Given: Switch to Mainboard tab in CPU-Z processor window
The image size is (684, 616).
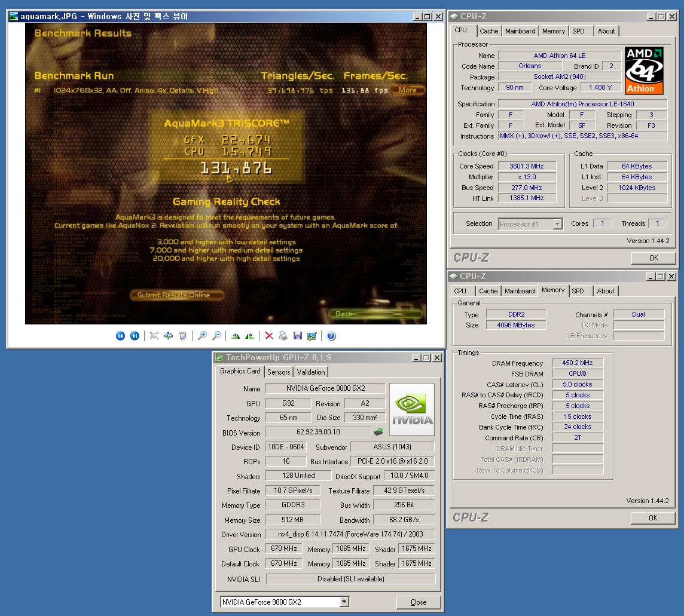Looking at the screenshot, I should point(520,31).
